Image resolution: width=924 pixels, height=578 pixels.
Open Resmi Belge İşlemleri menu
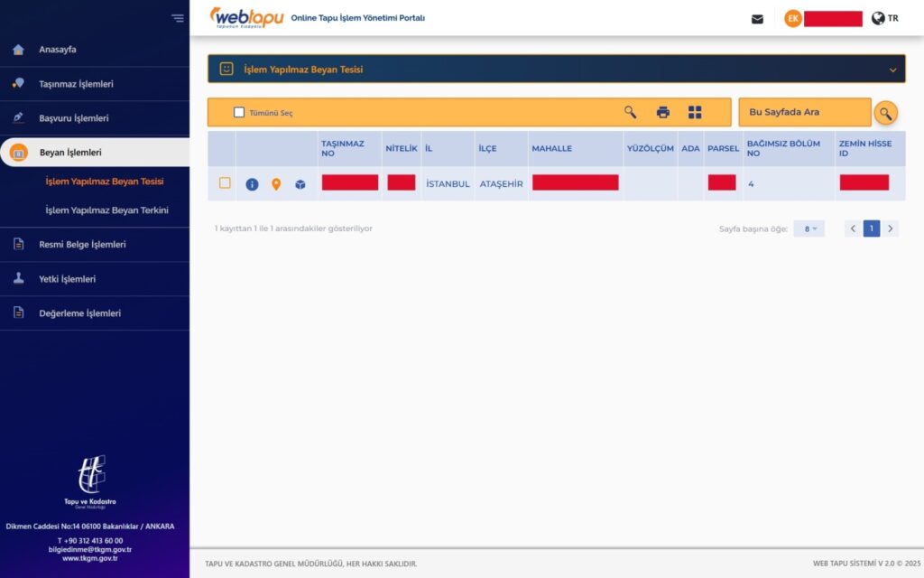82,245
